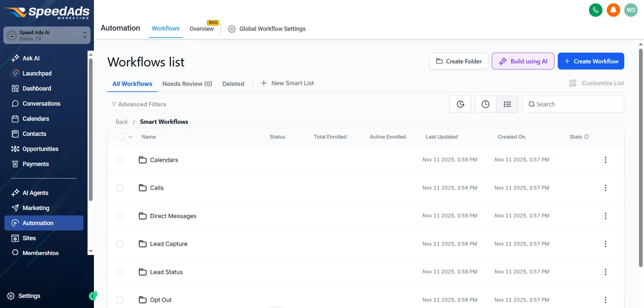The image size is (644, 308).
Task: Open the Opt Out folder name
Action: [x=161, y=300]
